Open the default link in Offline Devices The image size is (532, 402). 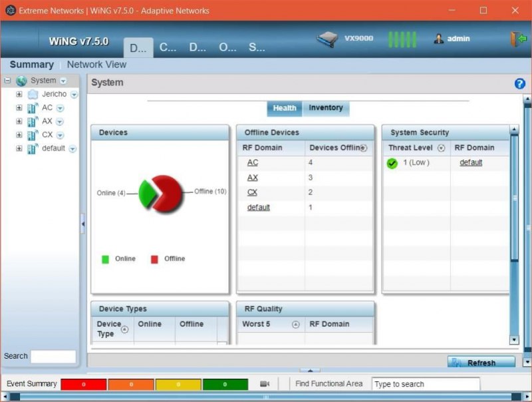click(x=259, y=208)
